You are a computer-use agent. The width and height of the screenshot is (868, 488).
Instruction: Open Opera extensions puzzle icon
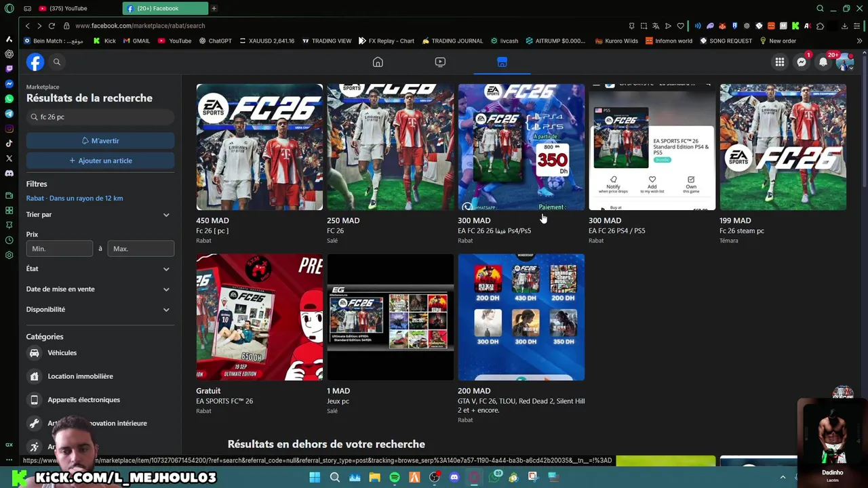[820, 26]
